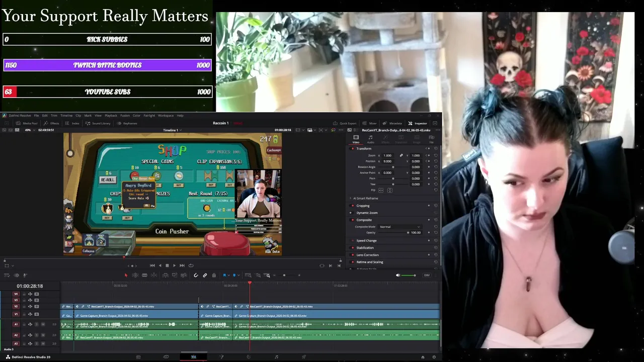
Task: Open the Cut page tab
Action: pos(166,357)
